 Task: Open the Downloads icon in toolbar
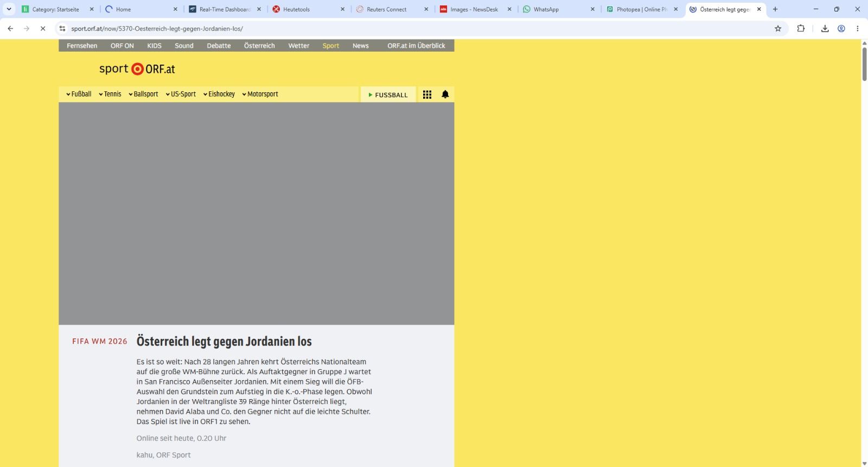(x=825, y=28)
